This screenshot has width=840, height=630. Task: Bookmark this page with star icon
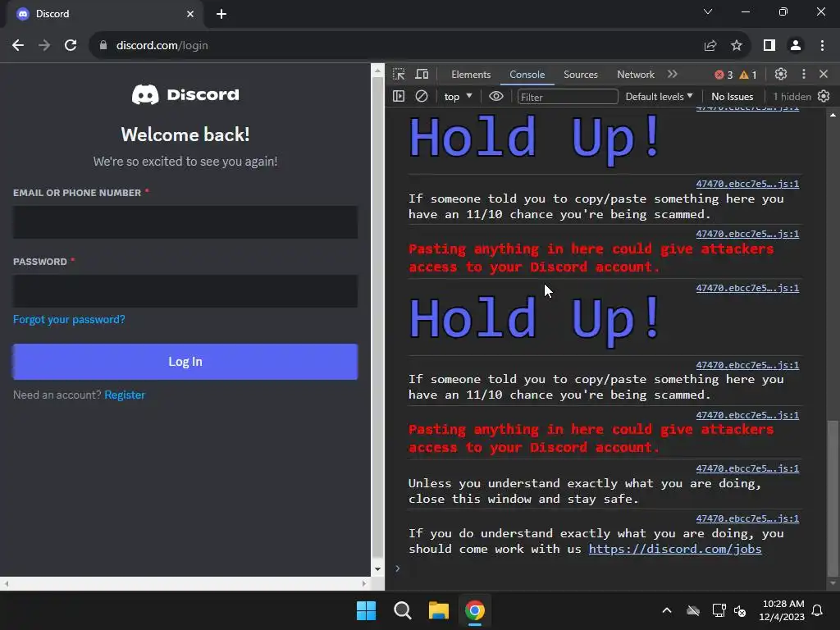pos(737,46)
